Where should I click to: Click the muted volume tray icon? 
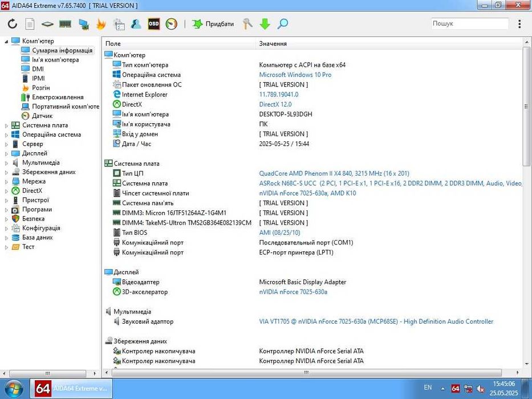coord(481,389)
